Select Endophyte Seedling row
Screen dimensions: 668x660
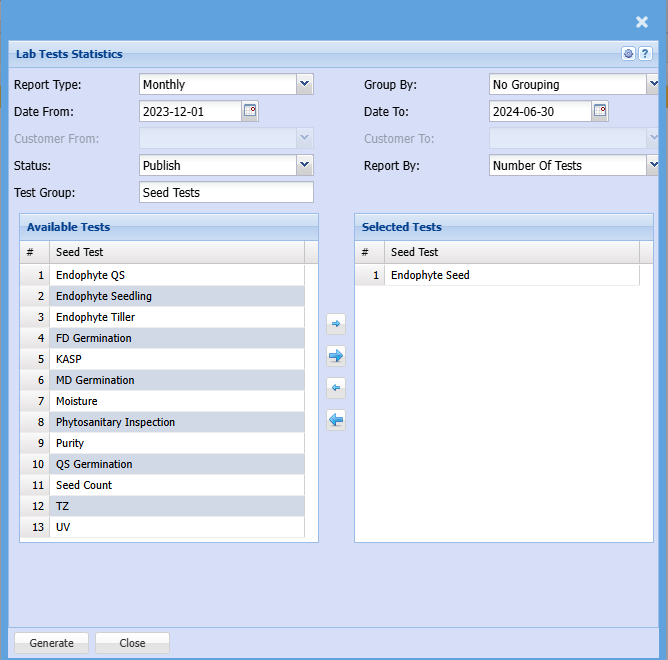(x=162, y=296)
